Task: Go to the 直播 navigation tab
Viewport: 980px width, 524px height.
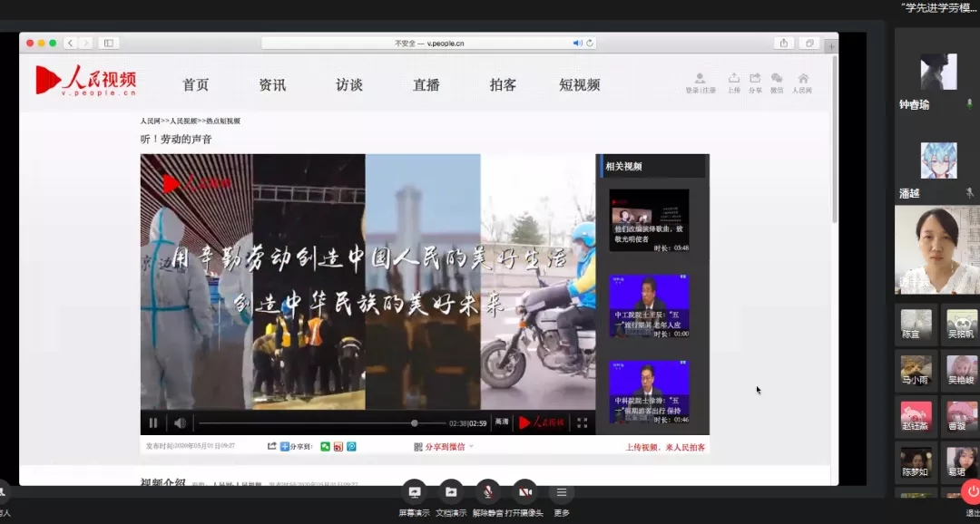Action: [426, 85]
